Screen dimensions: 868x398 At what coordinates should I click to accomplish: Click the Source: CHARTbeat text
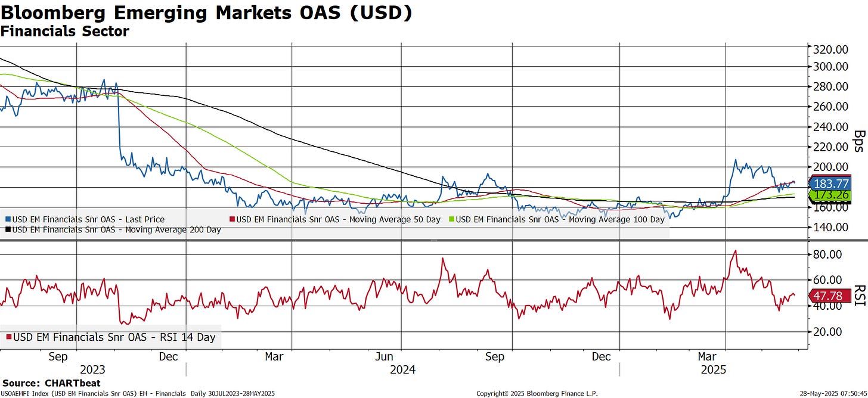coord(51,383)
